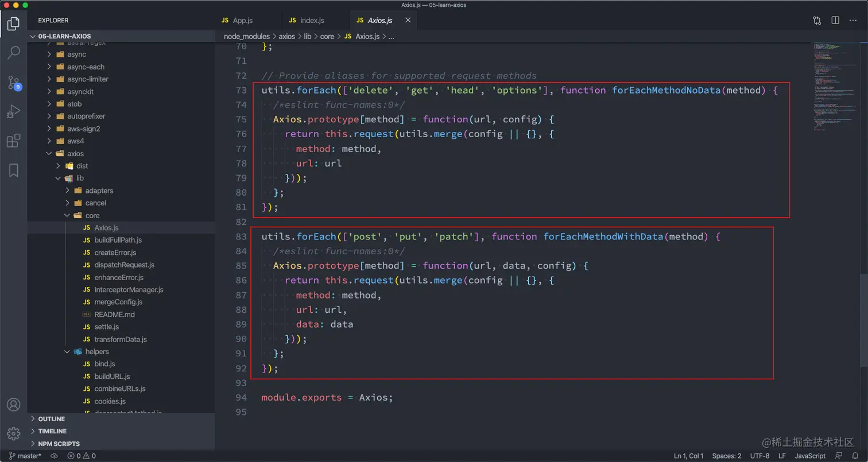
Task: Click Spaces: 2 indentation setting
Action: click(726, 456)
